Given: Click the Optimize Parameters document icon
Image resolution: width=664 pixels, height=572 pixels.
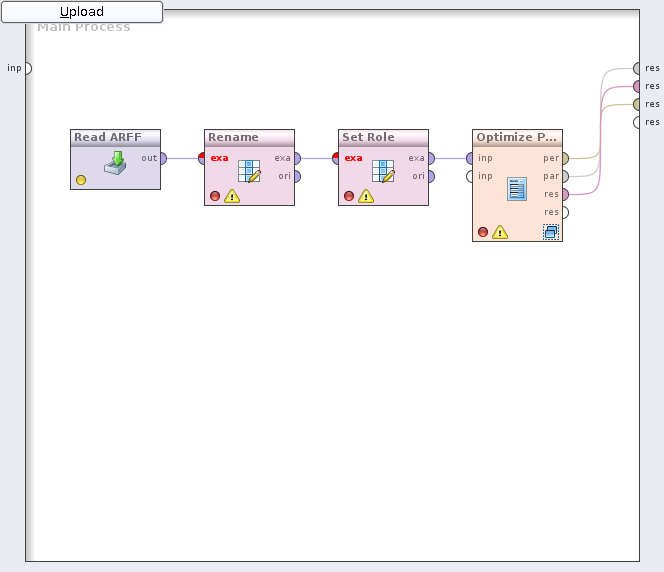Looking at the screenshot, I should [517, 189].
